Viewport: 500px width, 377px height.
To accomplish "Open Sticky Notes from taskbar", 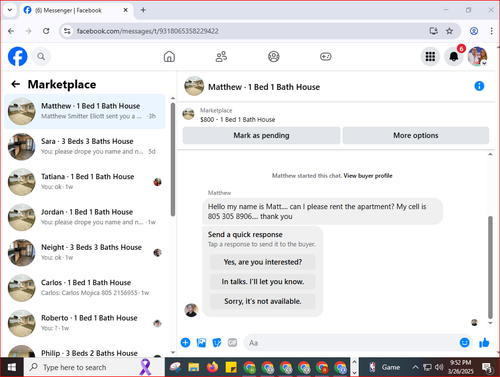I will click(x=231, y=367).
